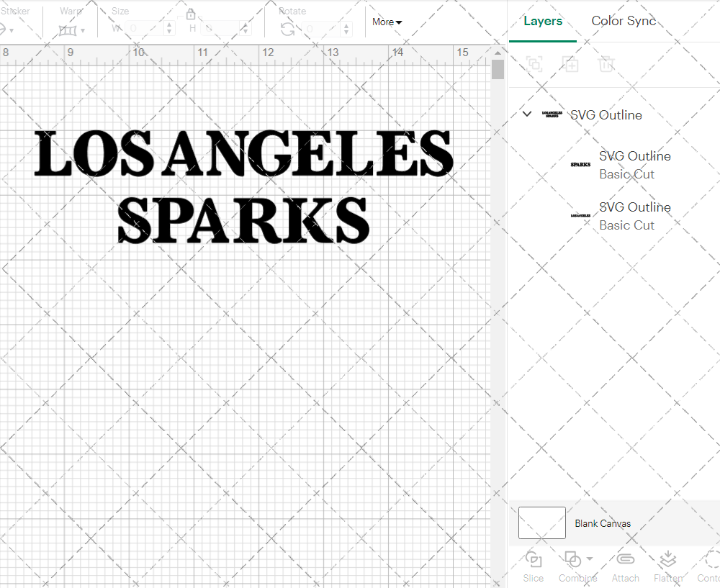This screenshot has height=588, width=720.
Task: Open the More options menu
Action: pyautogui.click(x=386, y=22)
